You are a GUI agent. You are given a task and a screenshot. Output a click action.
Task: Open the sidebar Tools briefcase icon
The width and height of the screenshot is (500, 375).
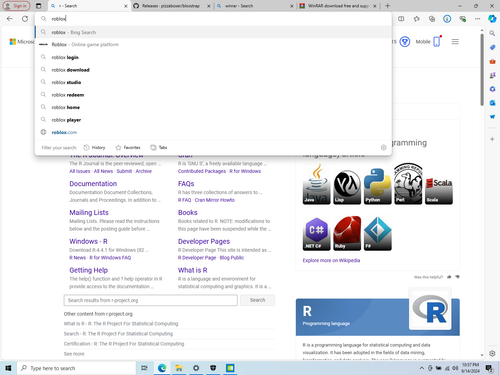point(492,61)
